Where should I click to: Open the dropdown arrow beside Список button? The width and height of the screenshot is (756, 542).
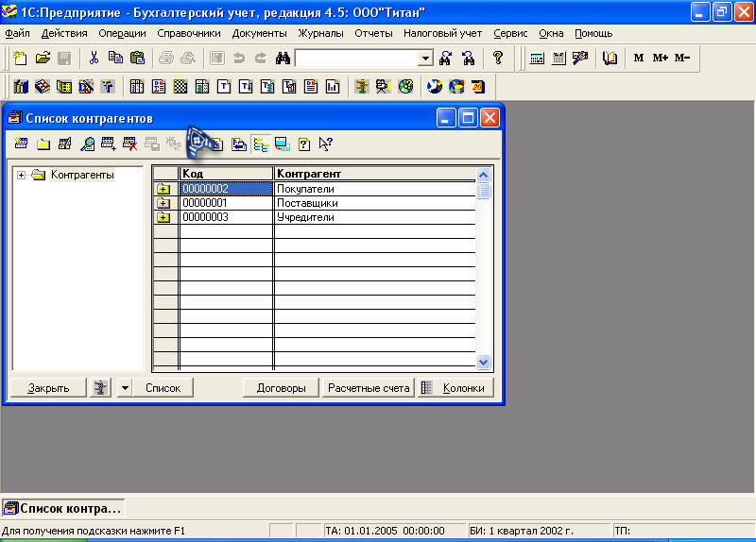pos(125,388)
